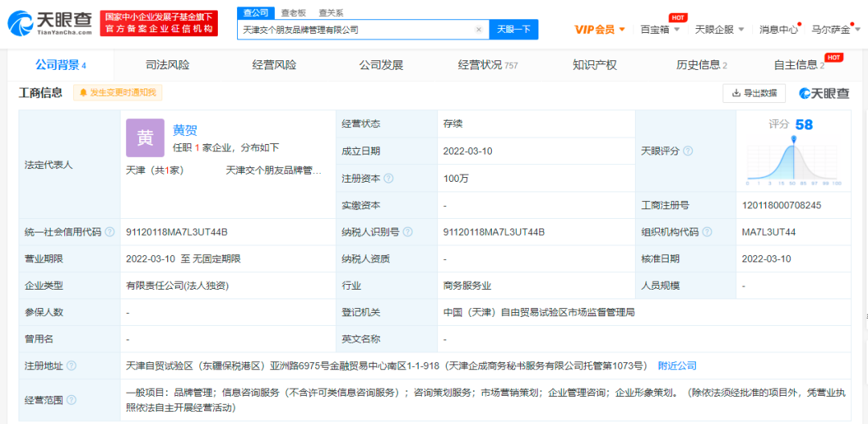The height and width of the screenshot is (424, 868).
Task: Switch to the 司法风险 tab
Action: 167,65
